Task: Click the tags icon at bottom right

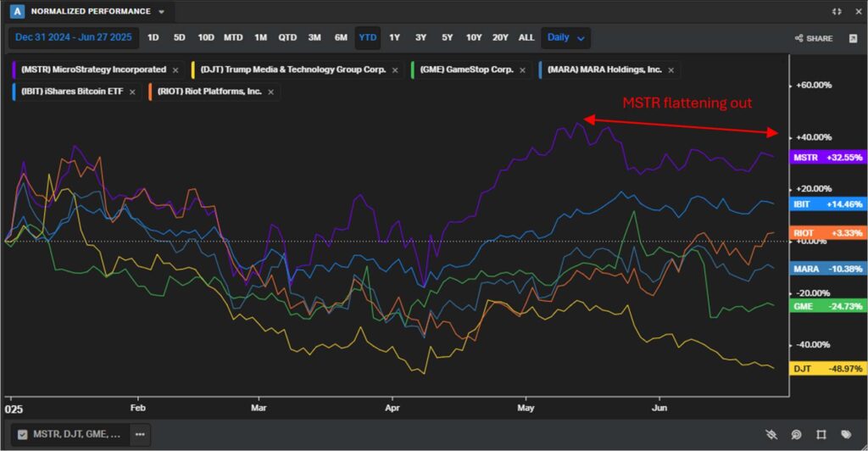Action: tap(846, 434)
